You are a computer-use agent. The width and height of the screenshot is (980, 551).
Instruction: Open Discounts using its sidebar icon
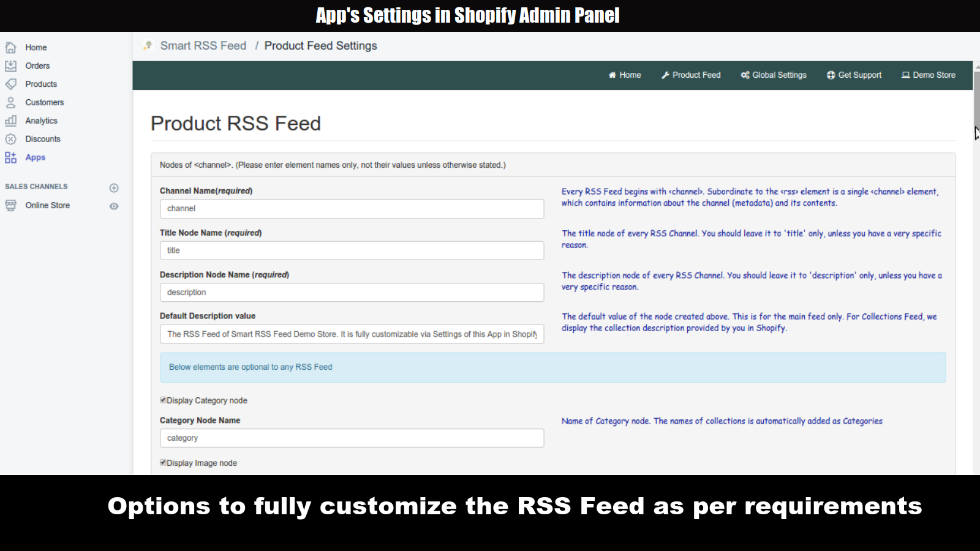coord(11,139)
